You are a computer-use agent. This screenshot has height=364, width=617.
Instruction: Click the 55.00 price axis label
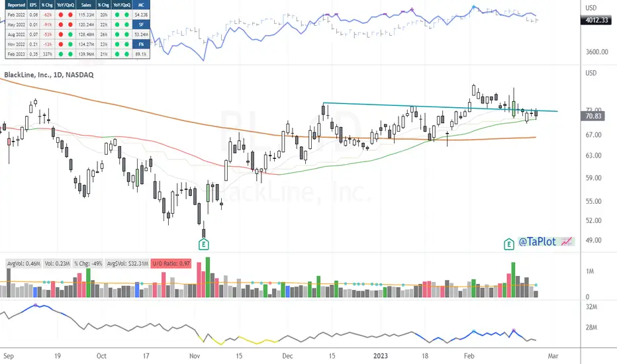[593, 201]
